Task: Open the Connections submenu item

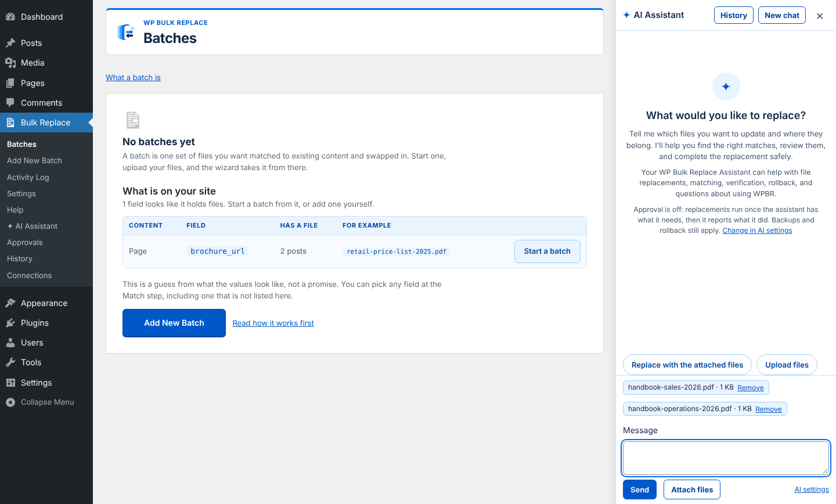Action: click(29, 275)
